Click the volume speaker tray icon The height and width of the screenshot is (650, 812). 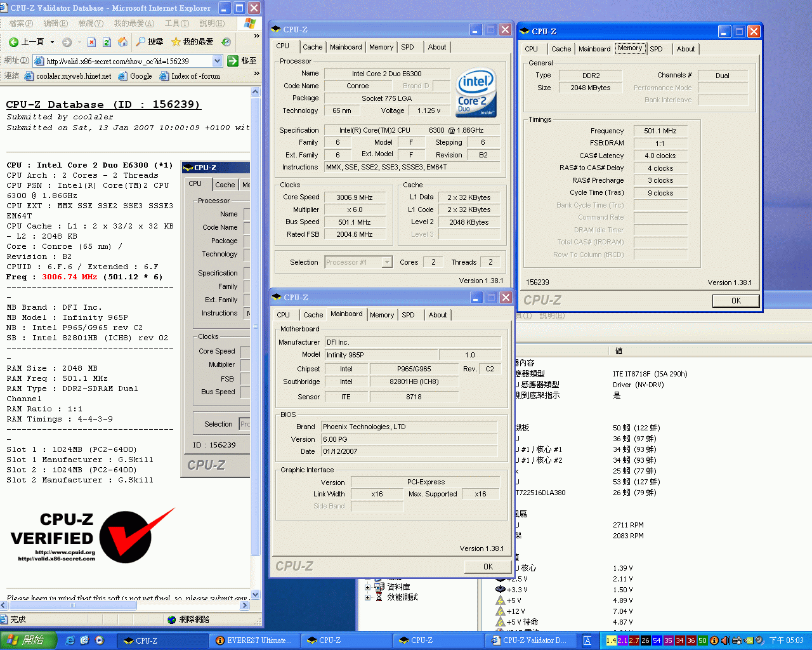pyautogui.click(x=725, y=640)
